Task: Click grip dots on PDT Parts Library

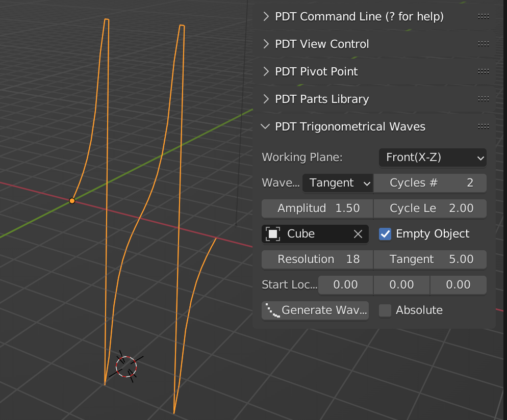Action: pyautogui.click(x=483, y=99)
